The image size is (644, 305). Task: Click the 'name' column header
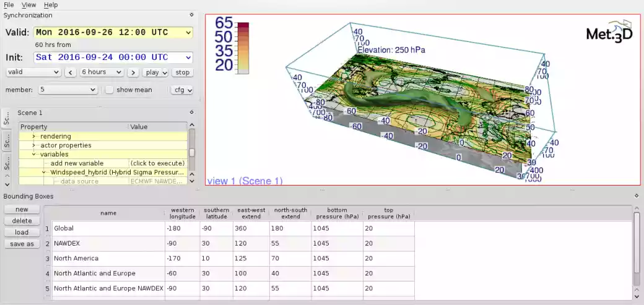108,213
